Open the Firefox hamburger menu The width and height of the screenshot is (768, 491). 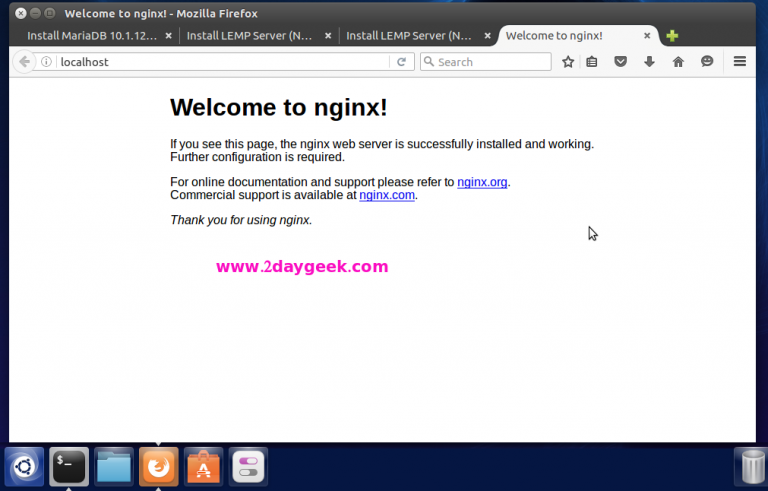tap(740, 62)
